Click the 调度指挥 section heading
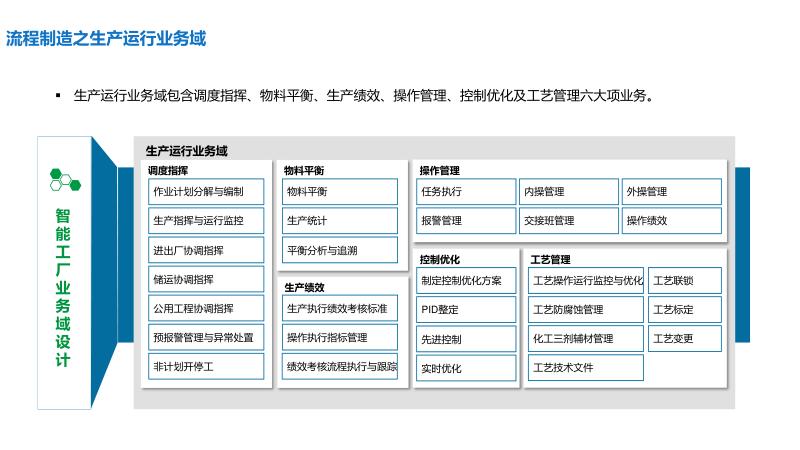This screenshot has width=800, height=450. tap(168, 170)
